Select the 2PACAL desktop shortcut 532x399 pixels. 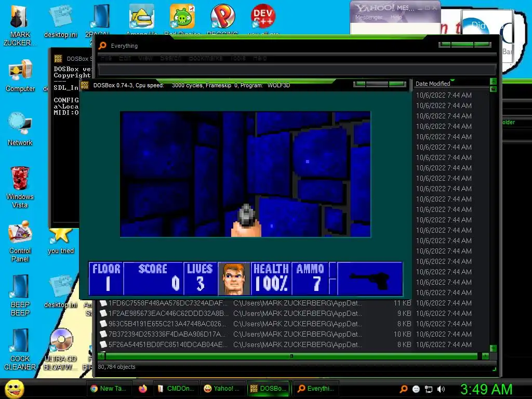pos(100,20)
